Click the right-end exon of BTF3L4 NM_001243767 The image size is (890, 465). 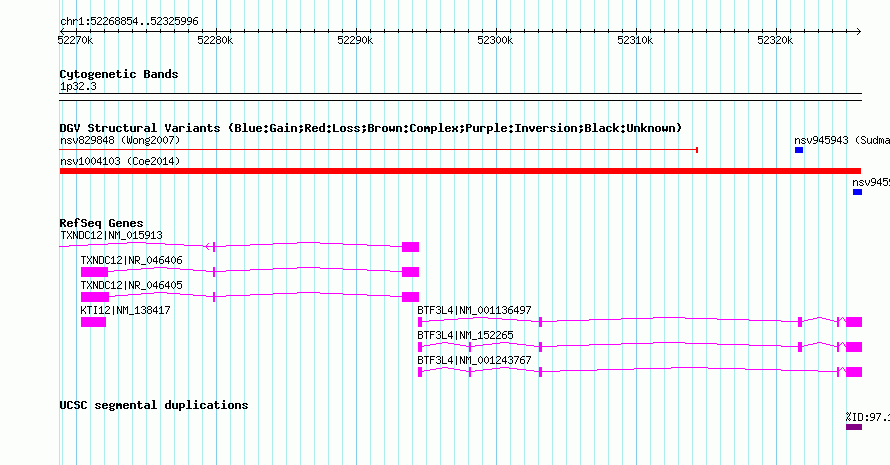click(854, 372)
